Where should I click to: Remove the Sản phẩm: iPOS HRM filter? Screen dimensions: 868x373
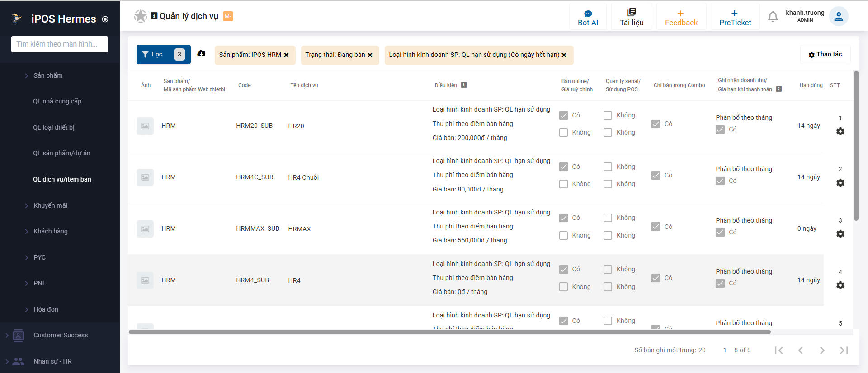(x=286, y=55)
